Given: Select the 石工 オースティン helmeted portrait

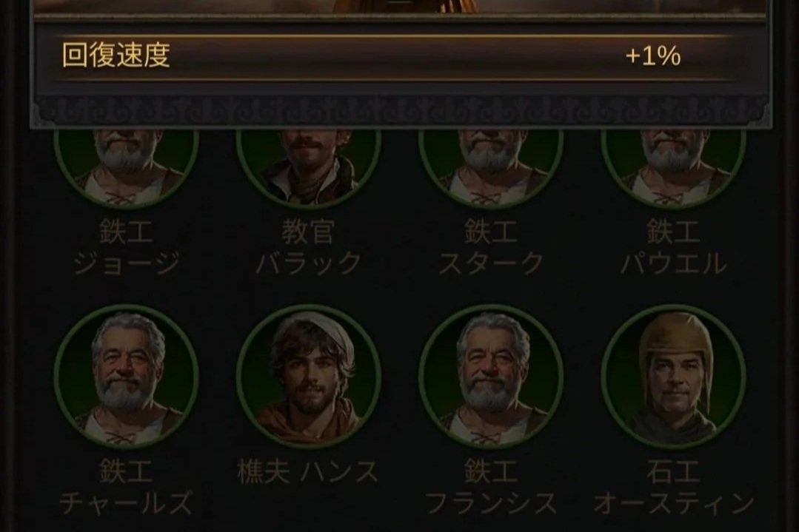Looking at the screenshot, I should point(673,377).
